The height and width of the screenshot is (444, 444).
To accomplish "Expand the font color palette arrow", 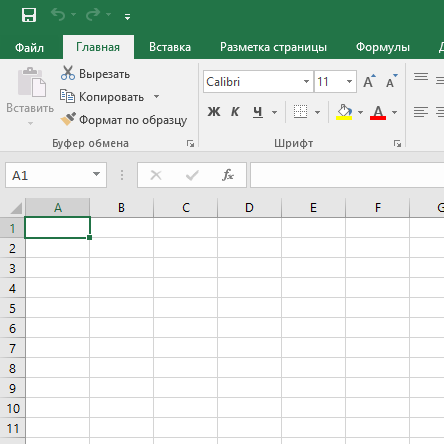I will (394, 112).
